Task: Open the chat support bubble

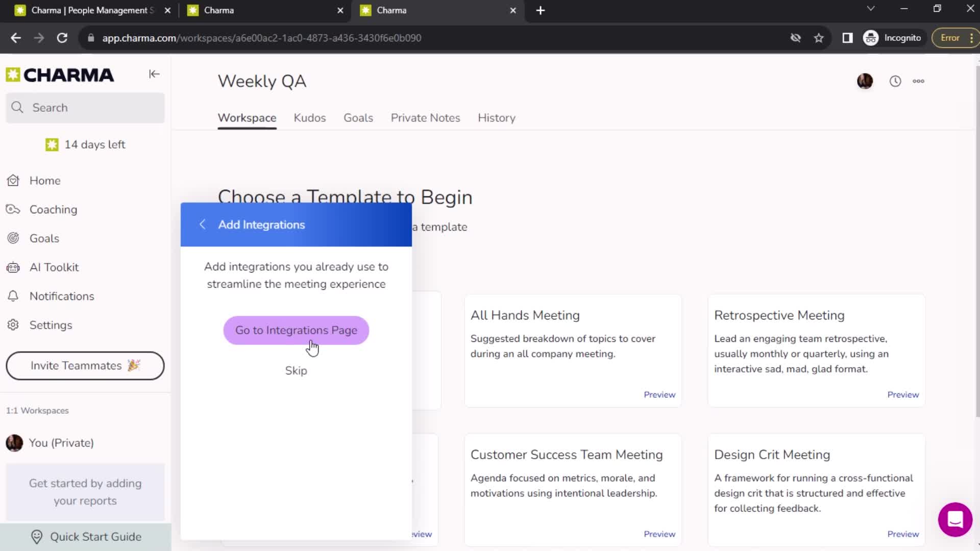Action: click(955, 520)
